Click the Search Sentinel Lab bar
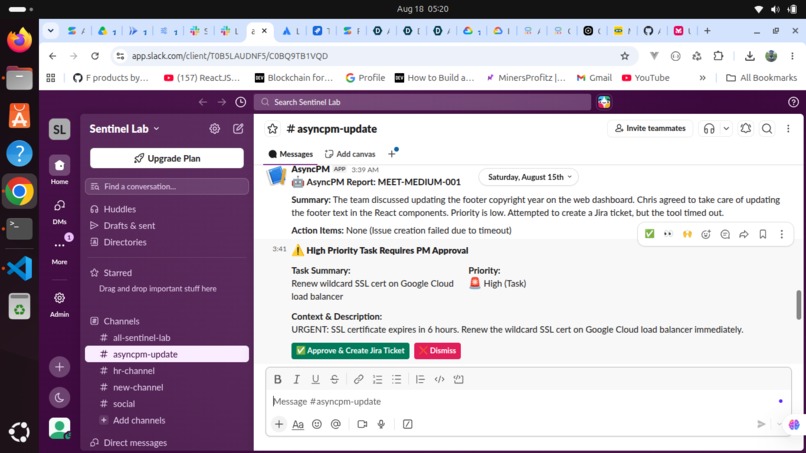806x453 pixels. [423, 102]
